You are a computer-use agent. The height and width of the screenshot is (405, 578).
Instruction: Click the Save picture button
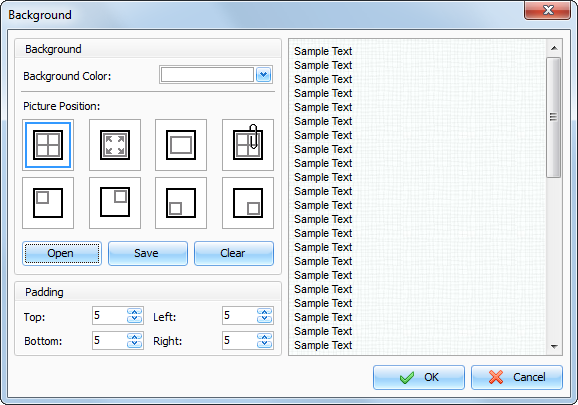[x=148, y=254]
